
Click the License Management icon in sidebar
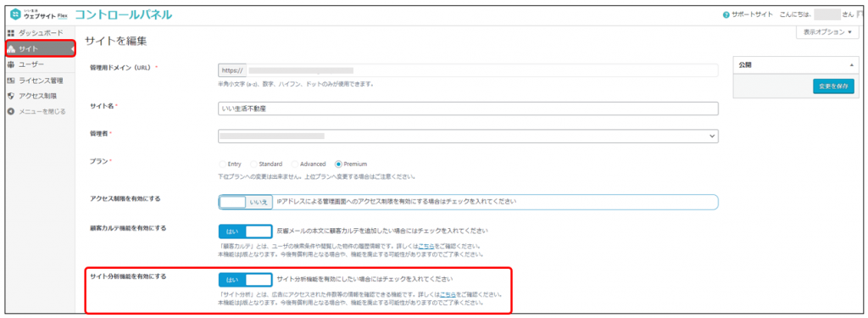10,81
